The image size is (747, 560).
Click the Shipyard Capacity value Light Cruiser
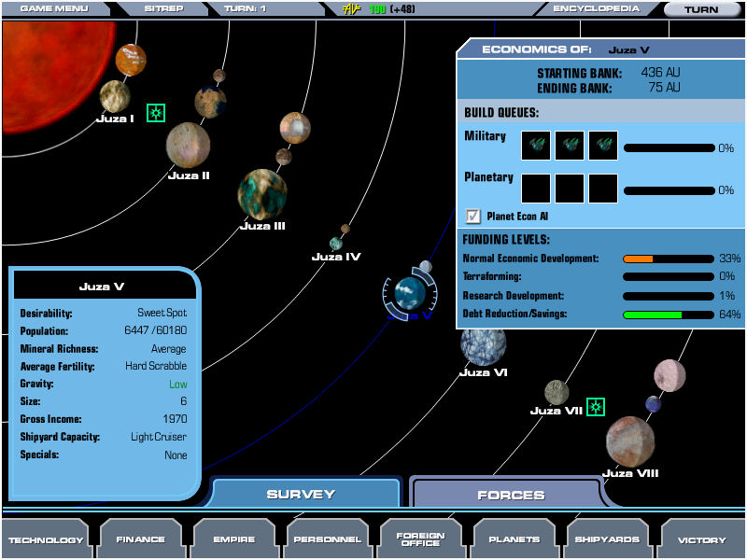(159, 437)
